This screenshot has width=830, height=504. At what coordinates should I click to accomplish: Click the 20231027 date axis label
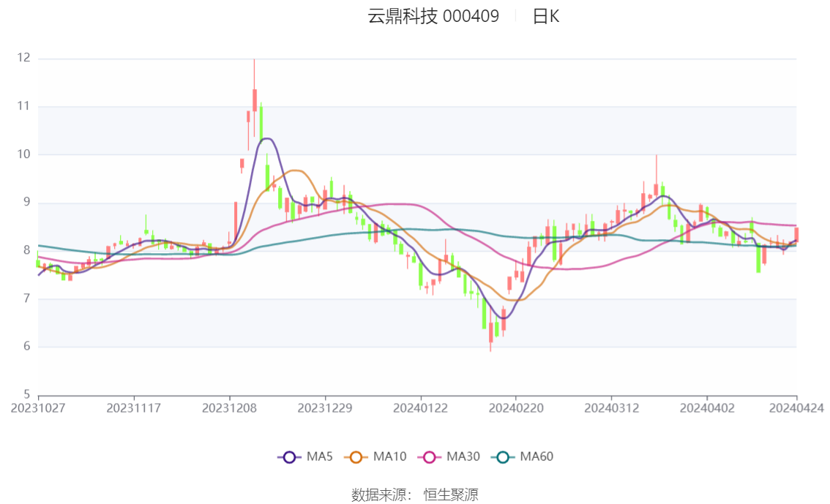click(x=38, y=408)
